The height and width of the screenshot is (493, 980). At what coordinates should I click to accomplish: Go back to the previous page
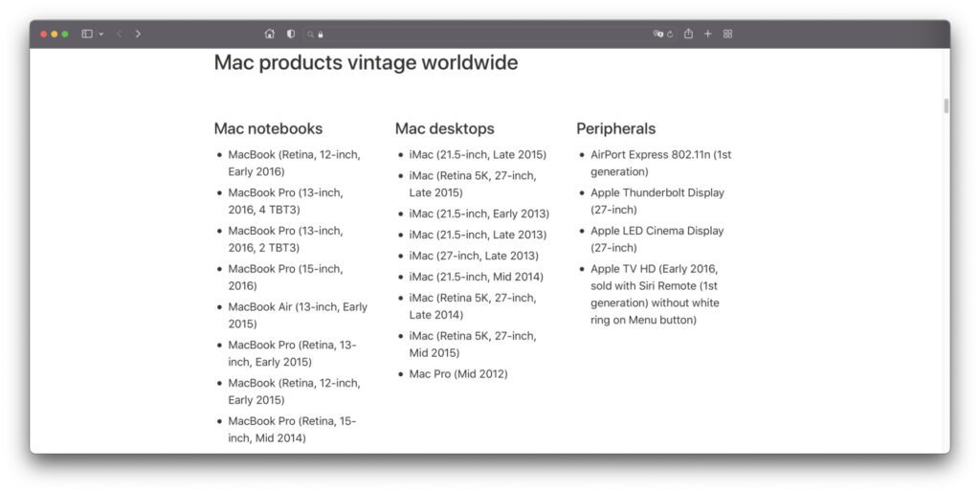tap(119, 34)
